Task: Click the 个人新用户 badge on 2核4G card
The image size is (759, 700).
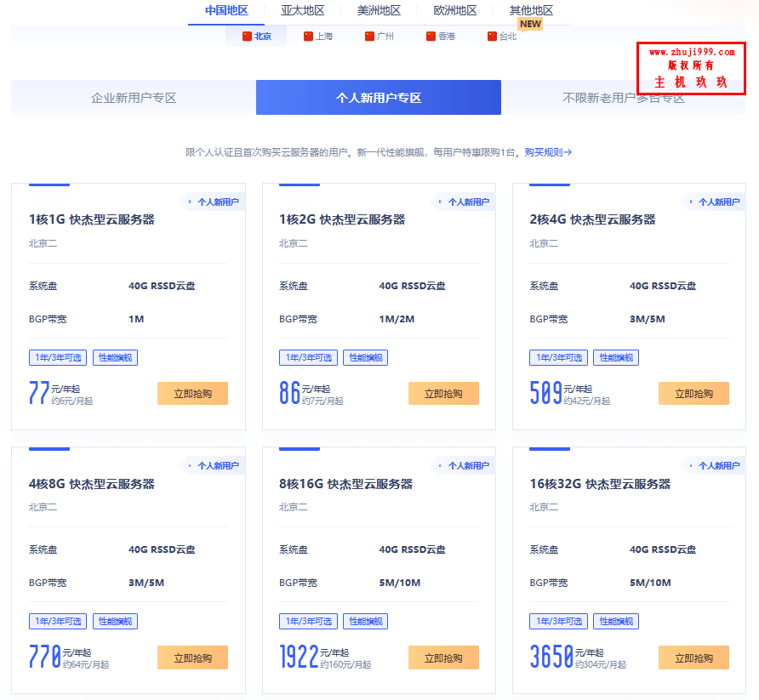Action: [715, 202]
